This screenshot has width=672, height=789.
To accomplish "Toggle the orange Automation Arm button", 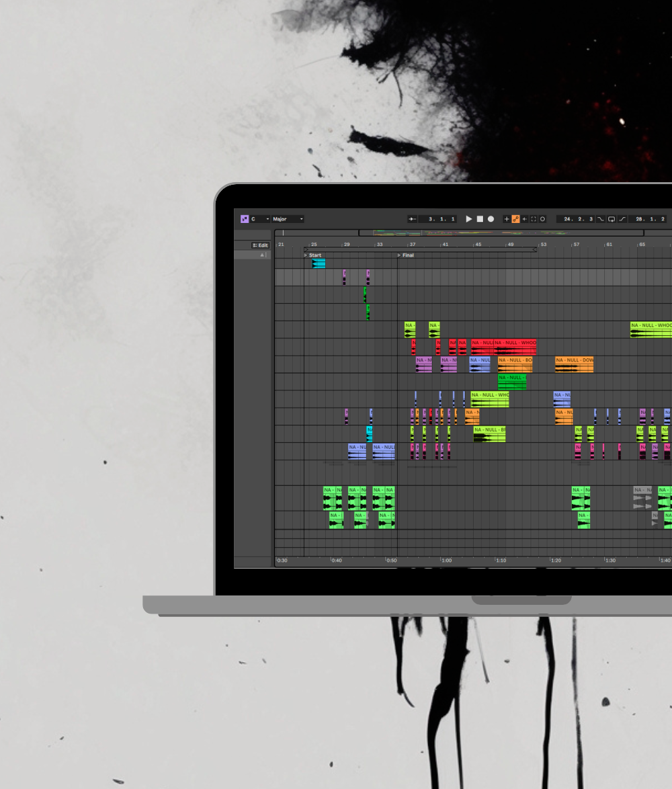I will pos(515,219).
